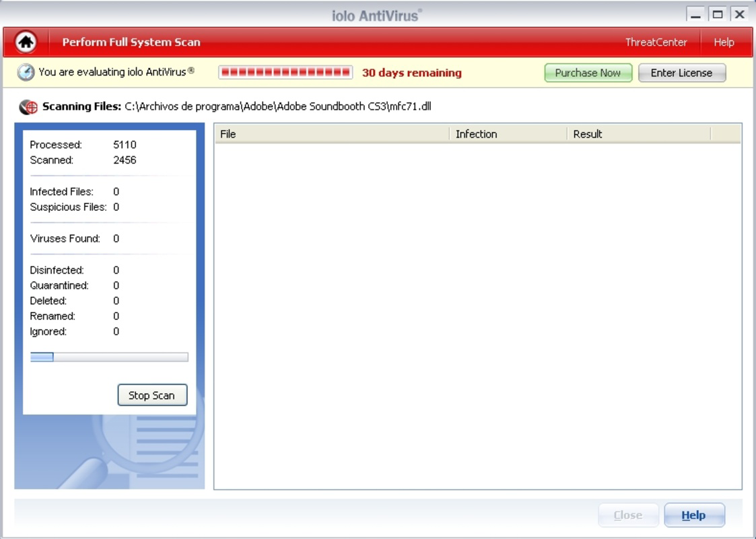Go to the home screen icon
This screenshot has height=539, width=756.
point(26,42)
